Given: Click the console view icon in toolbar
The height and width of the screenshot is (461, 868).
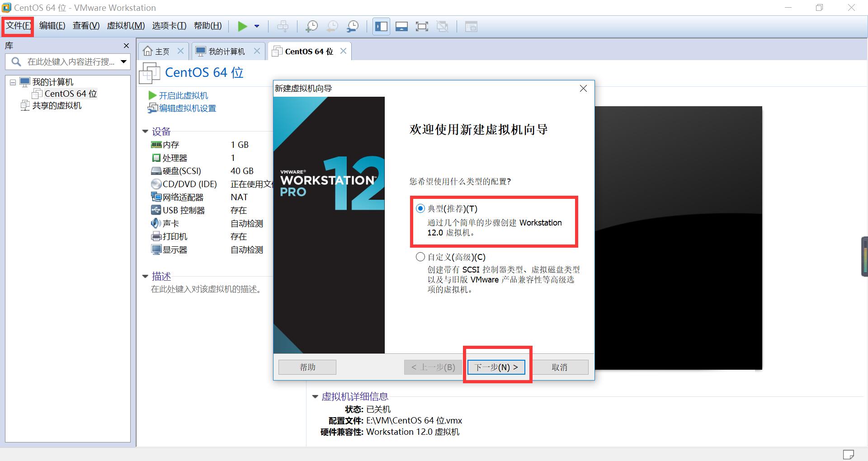Looking at the screenshot, I should click(471, 27).
